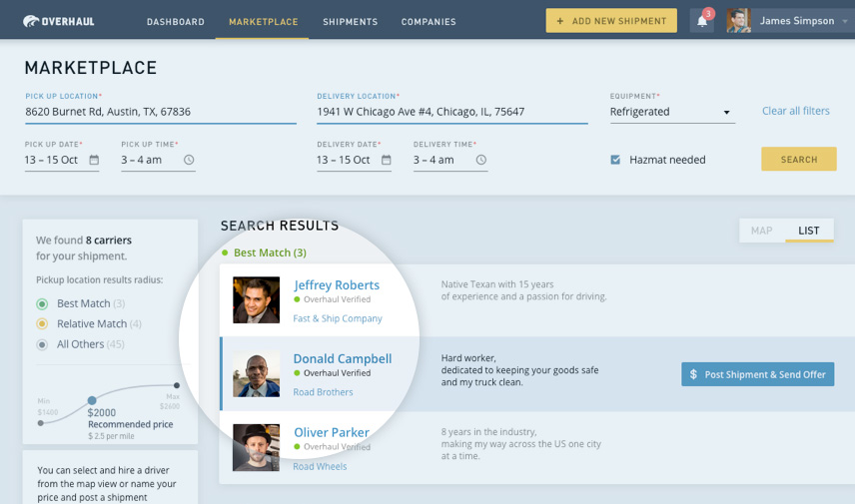Expand the Equipment Refrigerated dropdown
Screen dimensions: 855x504
tap(726, 113)
